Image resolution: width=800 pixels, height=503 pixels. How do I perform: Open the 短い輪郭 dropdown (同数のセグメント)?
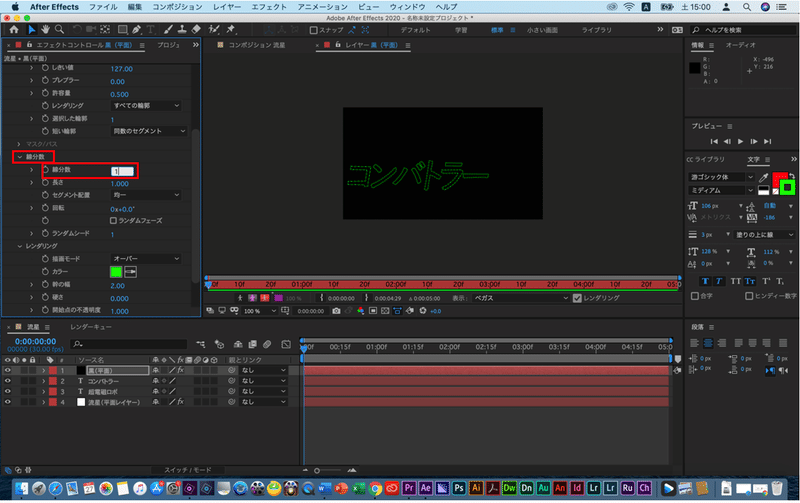149,131
